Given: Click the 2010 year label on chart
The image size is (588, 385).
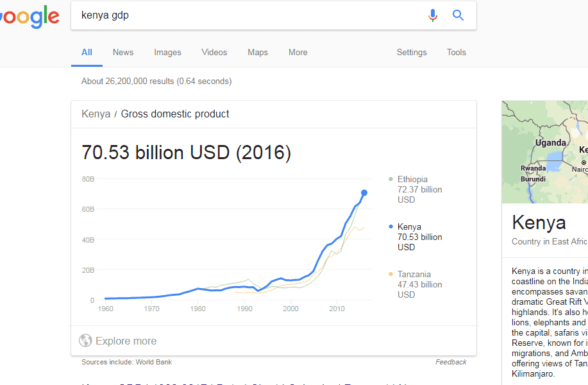Looking at the screenshot, I should coord(337,309).
